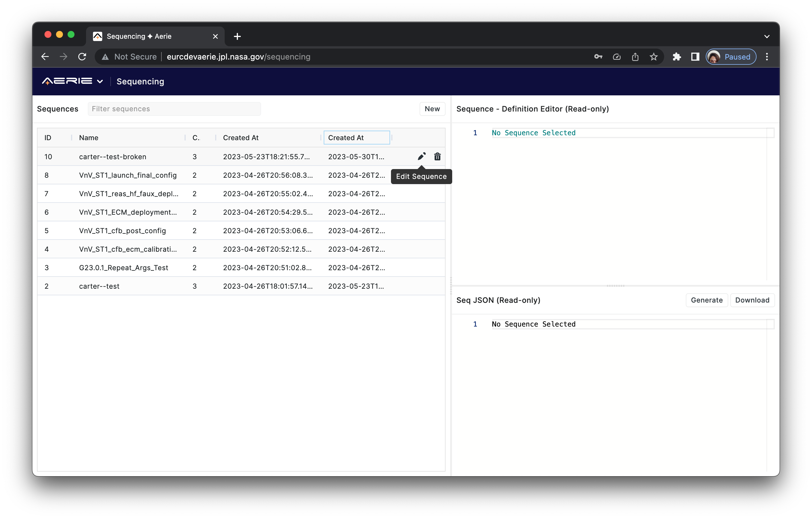The width and height of the screenshot is (812, 519).
Task: Grab the horizontal divider between editor panels
Action: (x=615, y=286)
